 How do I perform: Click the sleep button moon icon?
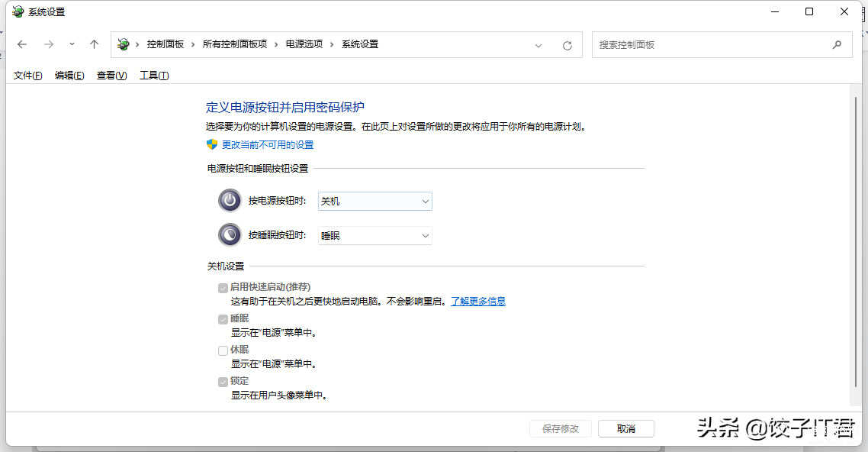coord(230,235)
